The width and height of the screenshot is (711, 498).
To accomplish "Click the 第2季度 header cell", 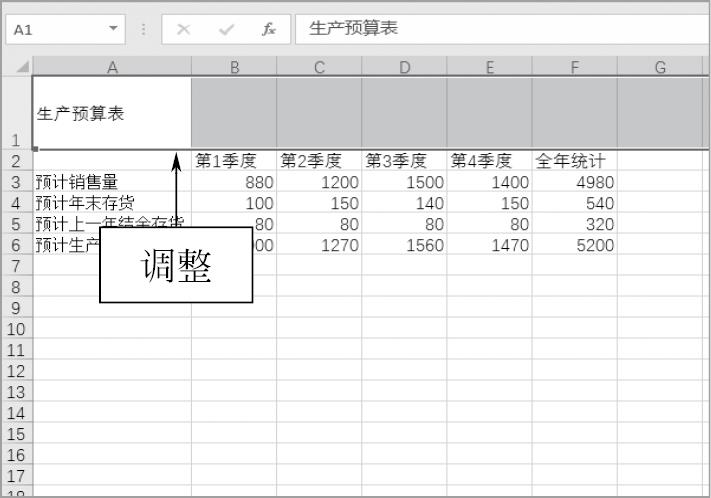I will click(319, 161).
